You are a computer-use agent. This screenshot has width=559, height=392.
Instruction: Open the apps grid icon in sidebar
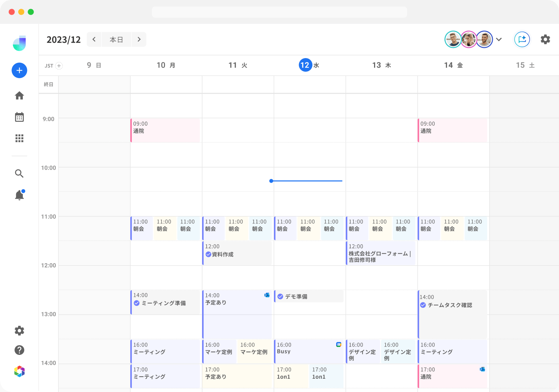point(19,138)
